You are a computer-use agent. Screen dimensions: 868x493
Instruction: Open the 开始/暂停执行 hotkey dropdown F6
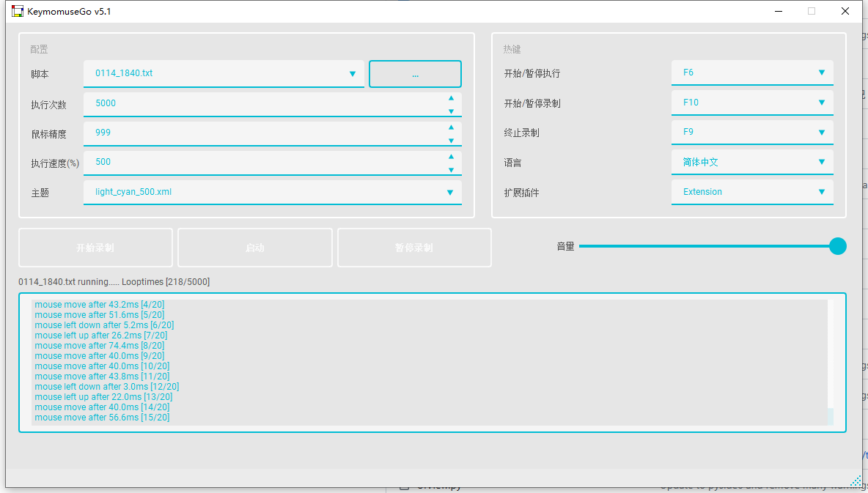tap(751, 73)
